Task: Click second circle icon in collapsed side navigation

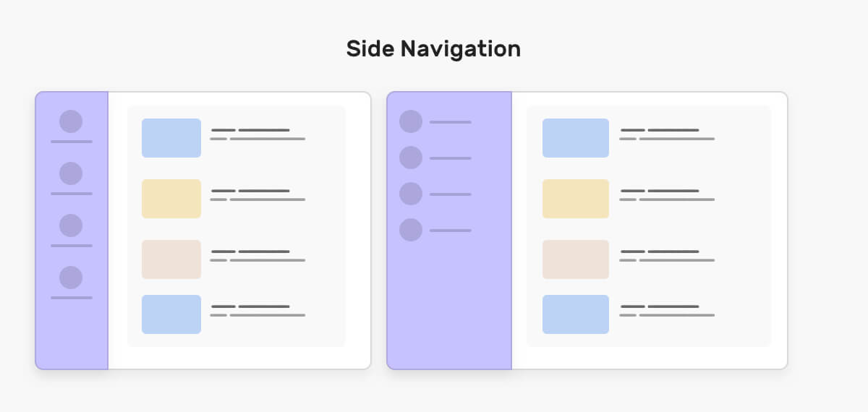Action: point(71,173)
